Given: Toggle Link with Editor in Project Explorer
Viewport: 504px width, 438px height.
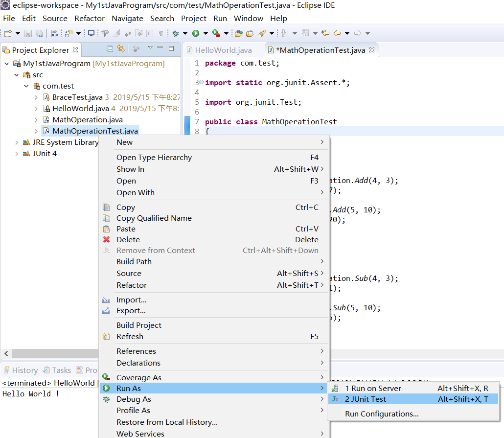Looking at the screenshot, I should (x=121, y=49).
